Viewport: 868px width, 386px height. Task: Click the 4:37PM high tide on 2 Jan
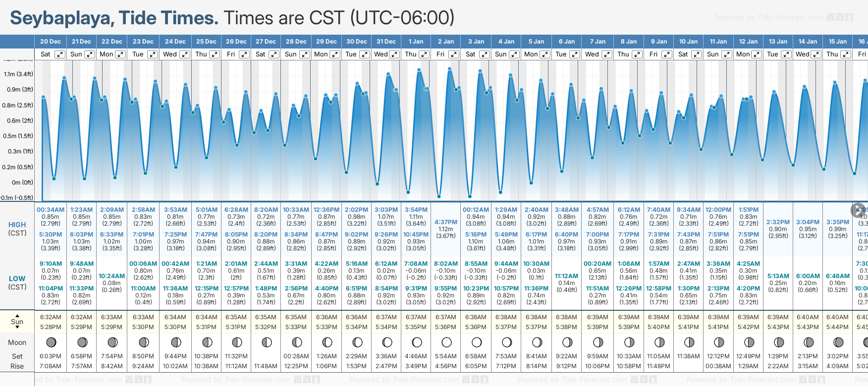pyautogui.click(x=446, y=222)
